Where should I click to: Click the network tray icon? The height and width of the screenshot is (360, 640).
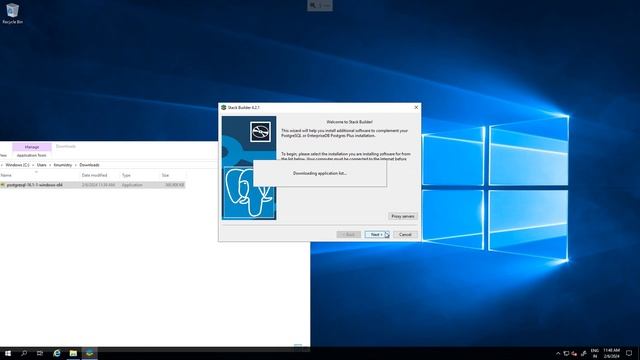566,353
